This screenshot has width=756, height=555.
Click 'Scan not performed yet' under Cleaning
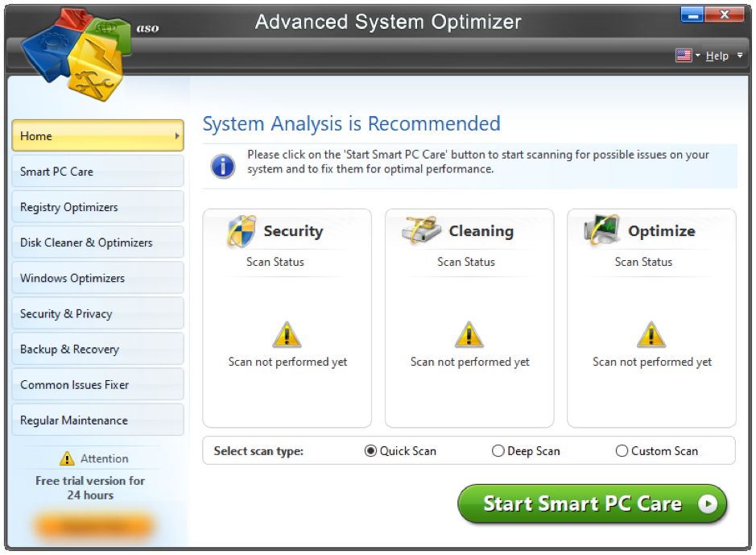point(469,362)
